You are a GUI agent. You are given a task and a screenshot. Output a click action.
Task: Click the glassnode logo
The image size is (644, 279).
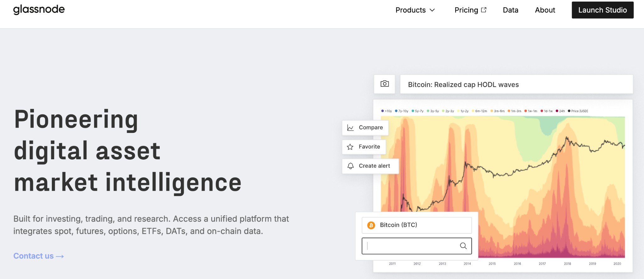[39, 10]
